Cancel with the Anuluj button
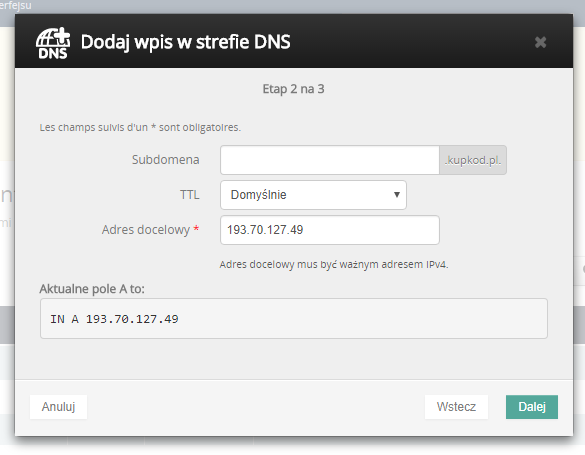 59,407
